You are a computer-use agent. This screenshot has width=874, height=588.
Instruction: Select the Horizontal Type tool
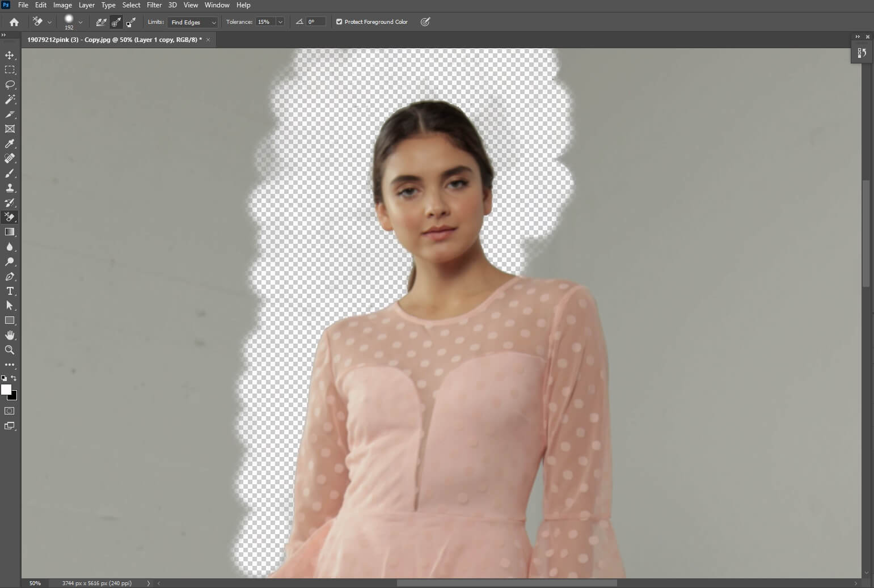tap(10, 291)
